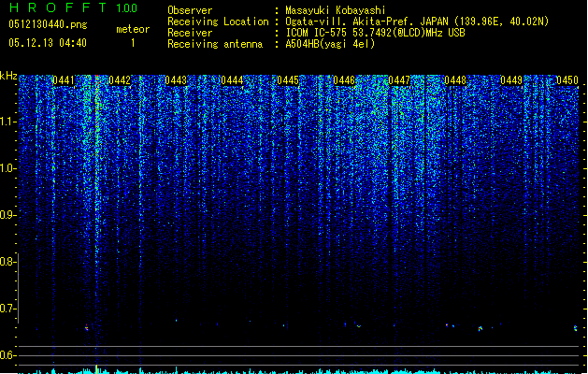The image size is (588, 374).
Task: Click the Ogata-vill. Akita-Pref. JAPAN location text
Action: [417, 22]
